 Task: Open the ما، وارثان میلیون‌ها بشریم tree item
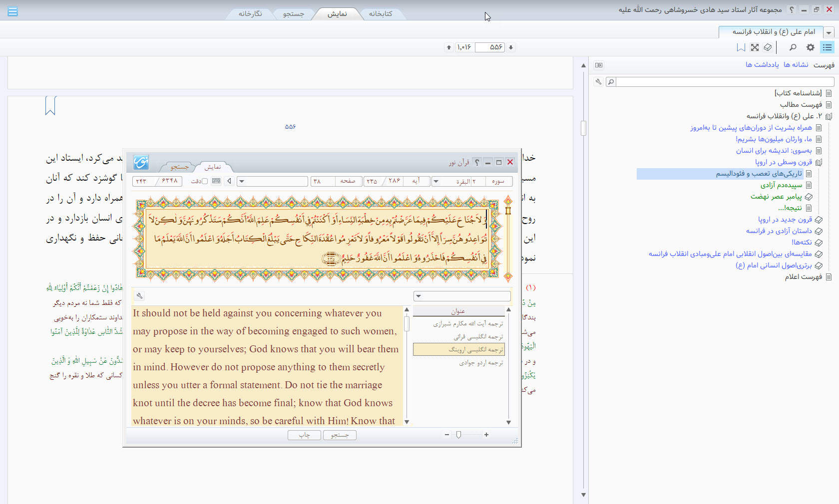click(x=774, y=139)
